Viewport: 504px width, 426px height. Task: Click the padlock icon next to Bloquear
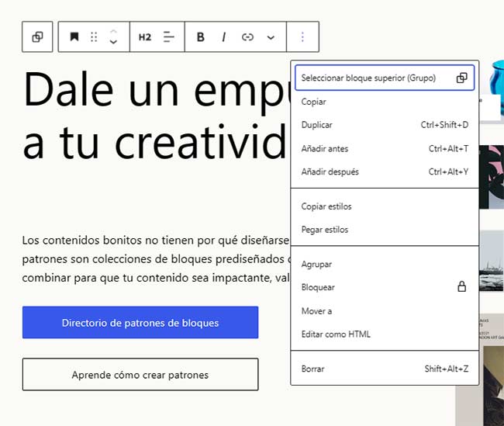(461, 286)
